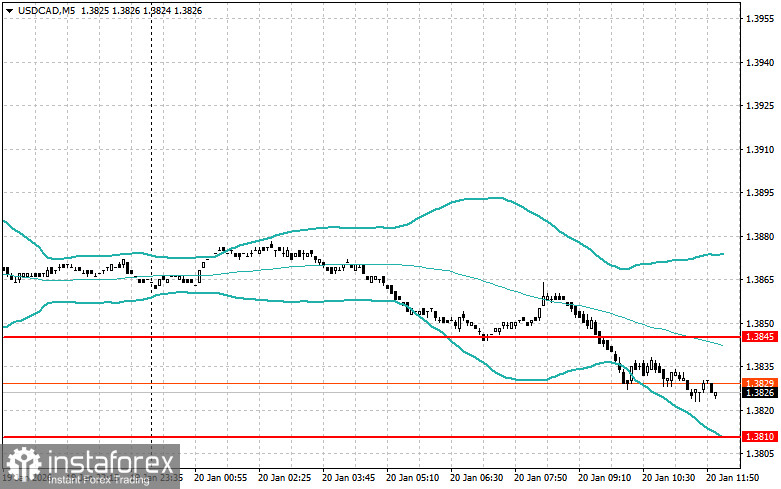Click the 20 Jan 10:30 time label
Screen dimensions: 781x489
click(668, 478)
